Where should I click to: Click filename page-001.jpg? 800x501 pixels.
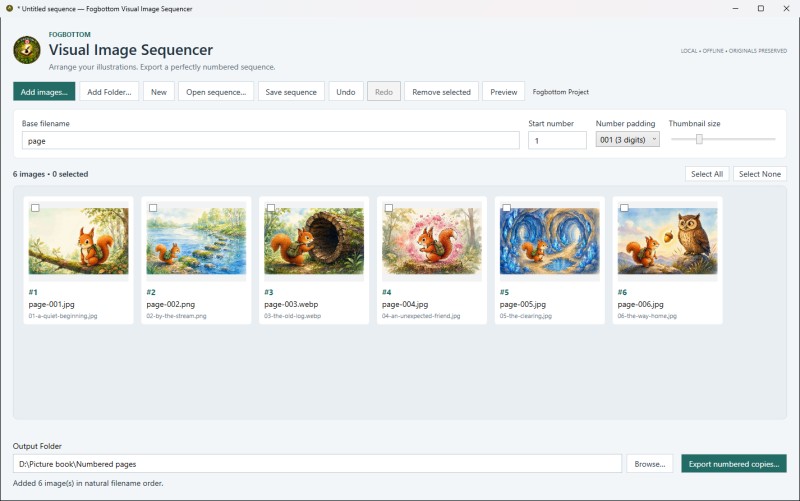click(x=52, y=304)
